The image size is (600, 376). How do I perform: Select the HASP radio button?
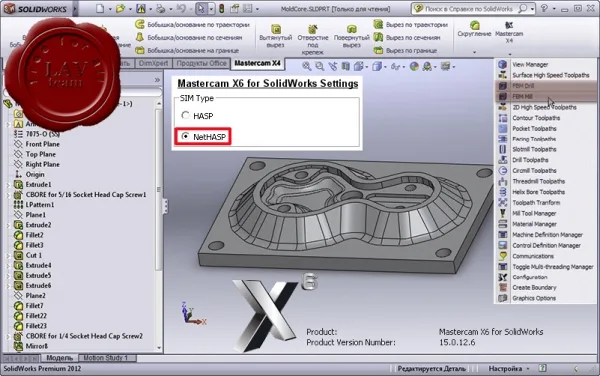click(x=186, y=115)
